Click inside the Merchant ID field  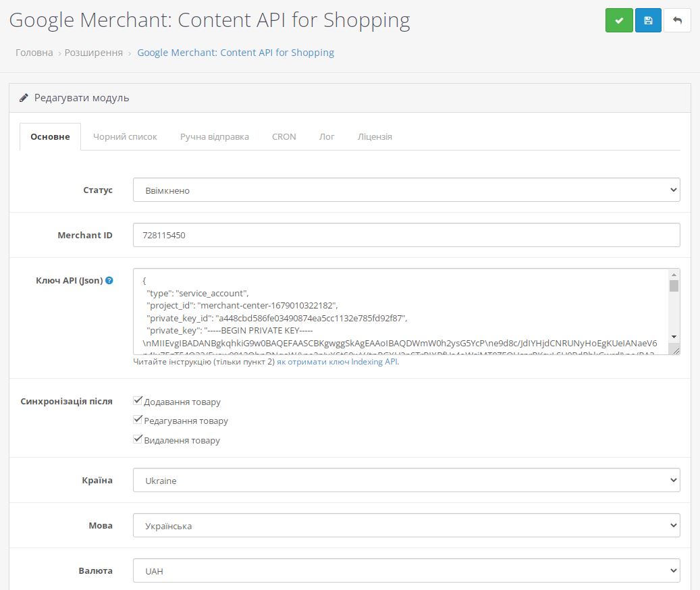tap(407, 234)
